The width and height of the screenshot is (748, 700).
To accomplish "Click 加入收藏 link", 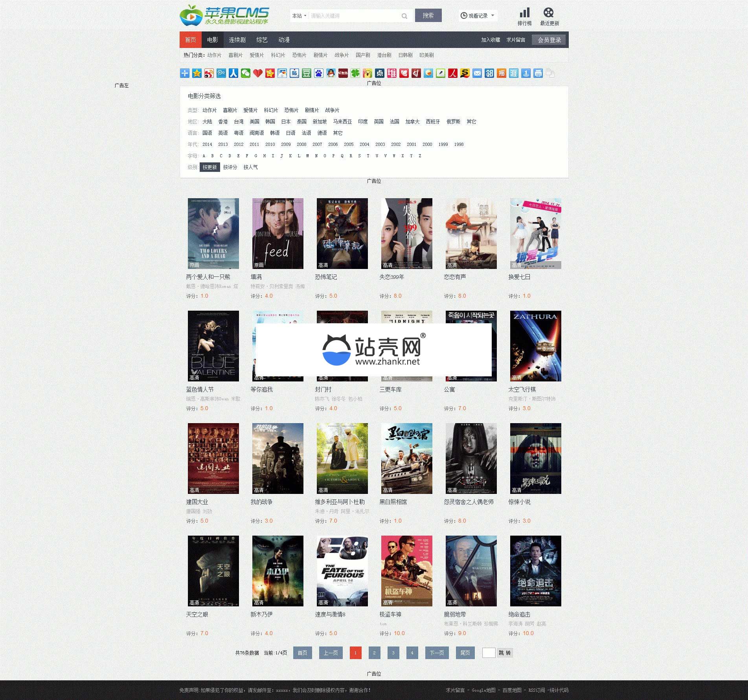I will pos(490,40).
